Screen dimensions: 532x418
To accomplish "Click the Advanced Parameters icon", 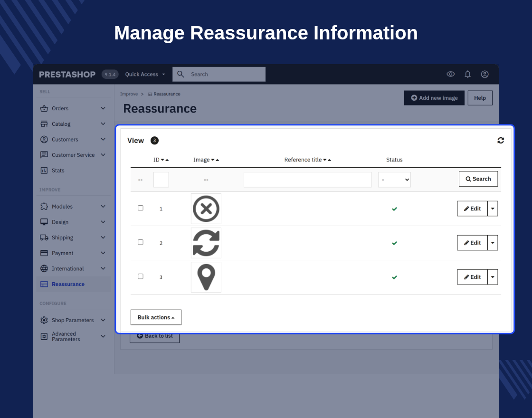I will [x=44, y=336].
